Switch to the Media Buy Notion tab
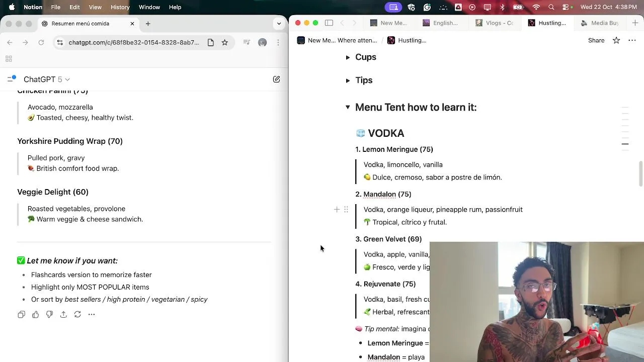Image resolution: width=644 pixels, height=362 pixels. coord(600,23)
